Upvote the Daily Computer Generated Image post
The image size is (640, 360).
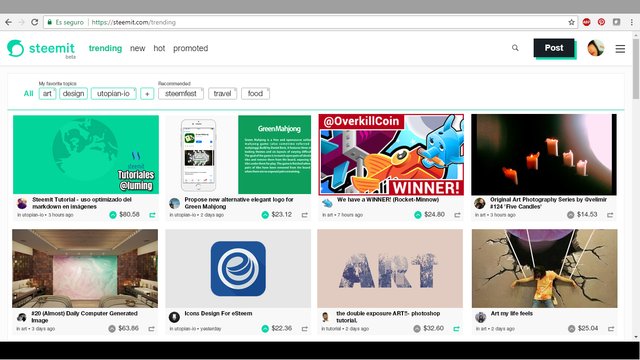pyautogui.click(x=112, y=329)
